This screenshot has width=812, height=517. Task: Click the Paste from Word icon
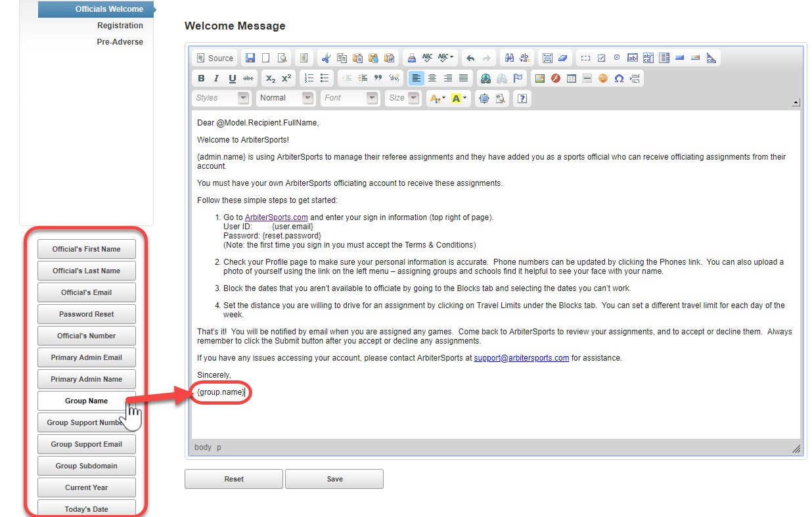pos(390,58)
